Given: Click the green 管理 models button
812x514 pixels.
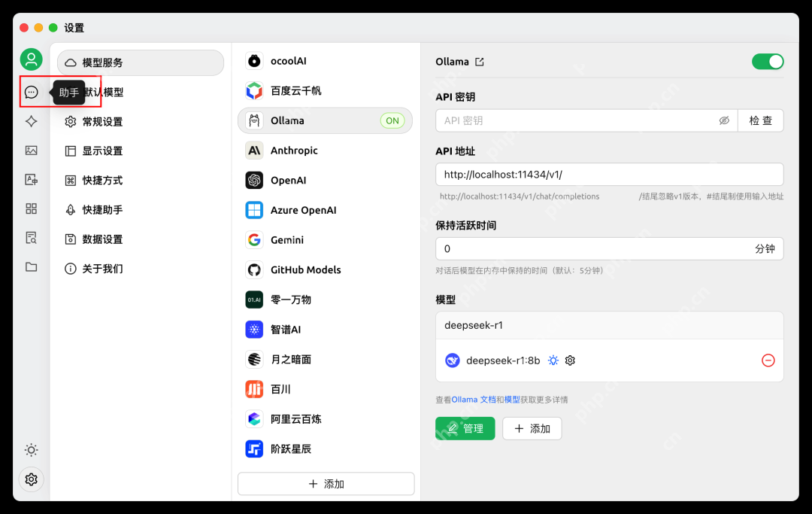Looking at the screenshot, I should [x=465, y=428].
